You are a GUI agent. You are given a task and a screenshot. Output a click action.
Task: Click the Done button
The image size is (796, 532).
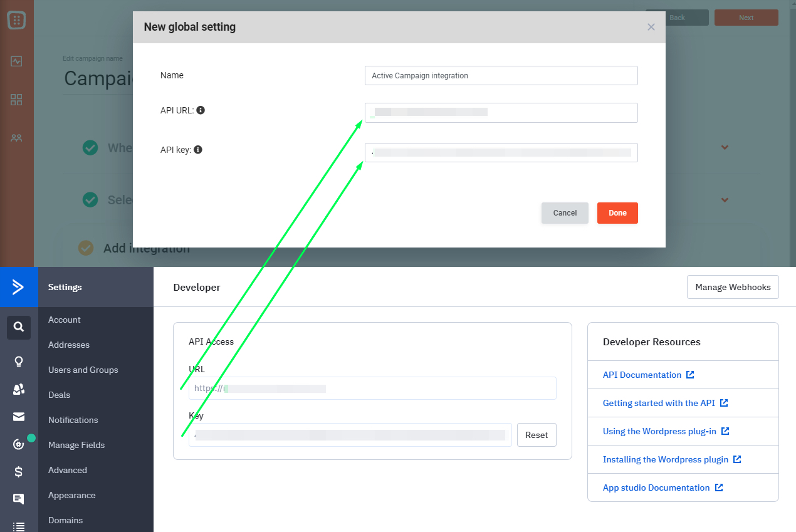[x=617, y=213]
